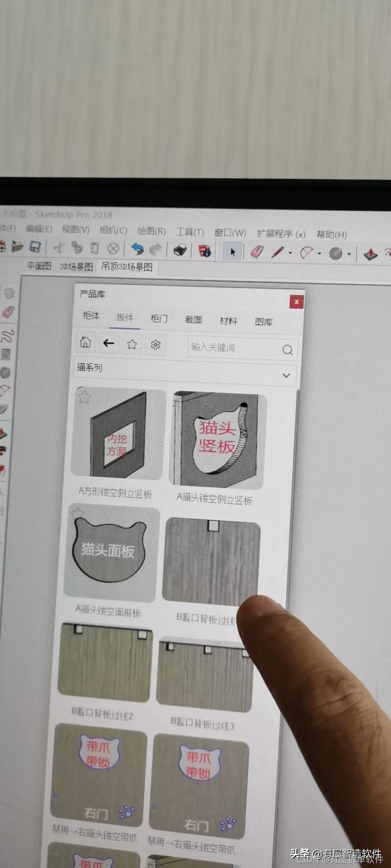Image resolution: width=391 pixels, height=868 pixels.
Task: Open the 编辑(E) menu
Action: (x=39, y=229)
